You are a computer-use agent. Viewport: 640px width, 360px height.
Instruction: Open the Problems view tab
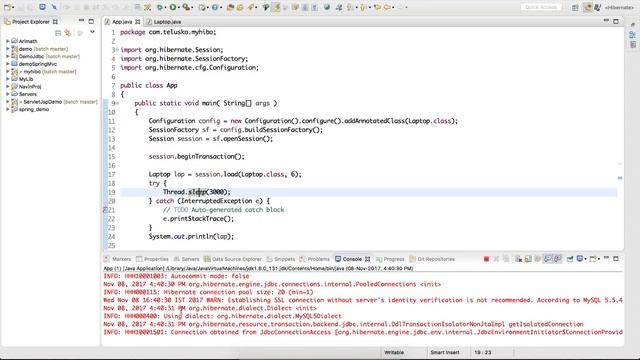coord(315,259)
